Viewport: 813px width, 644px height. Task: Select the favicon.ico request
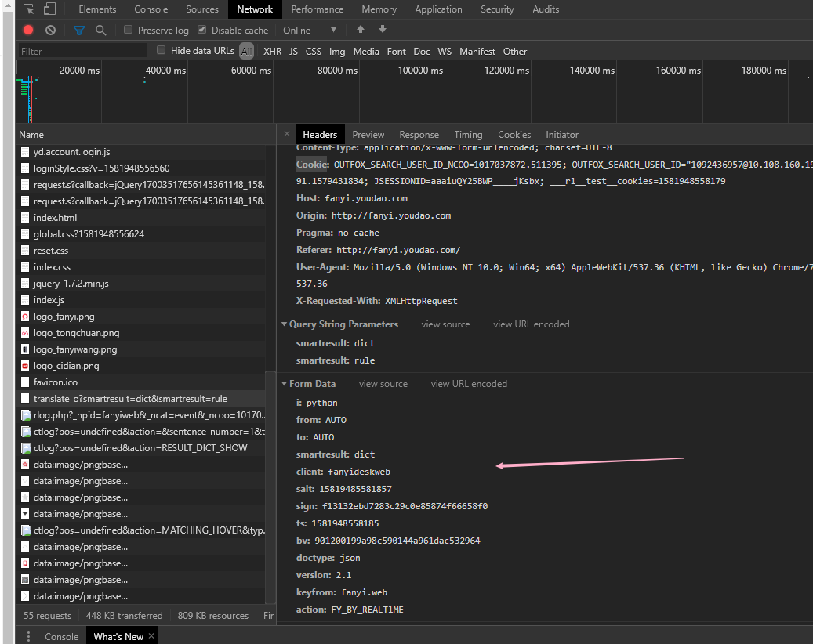[140, 382]
